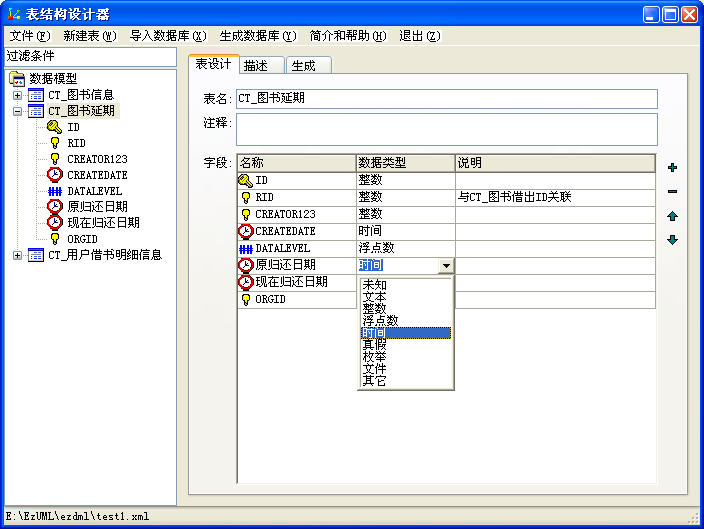This screenshot has height=529, width=704.
Task: Click the data model root icon in tree
Action: [17, 79]
